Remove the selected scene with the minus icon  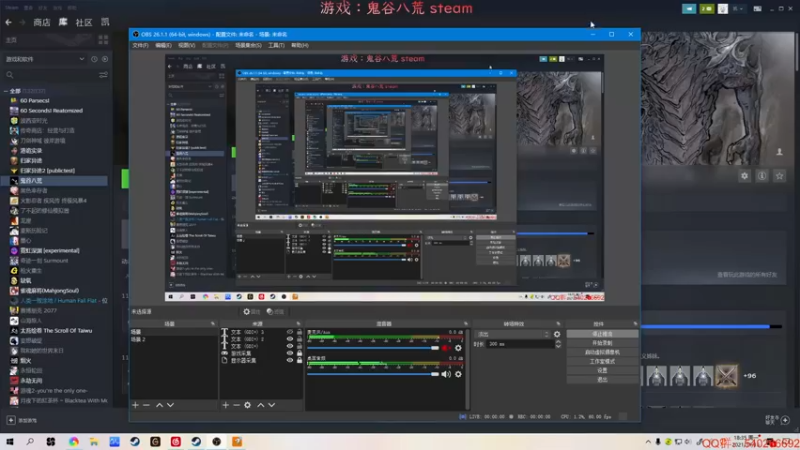pos(146,405)
